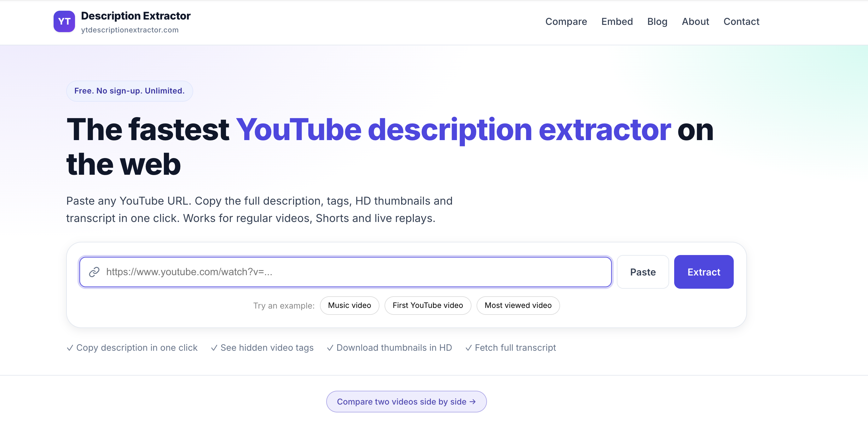
Task: Try the Music video example
Action: click(350, 305)
